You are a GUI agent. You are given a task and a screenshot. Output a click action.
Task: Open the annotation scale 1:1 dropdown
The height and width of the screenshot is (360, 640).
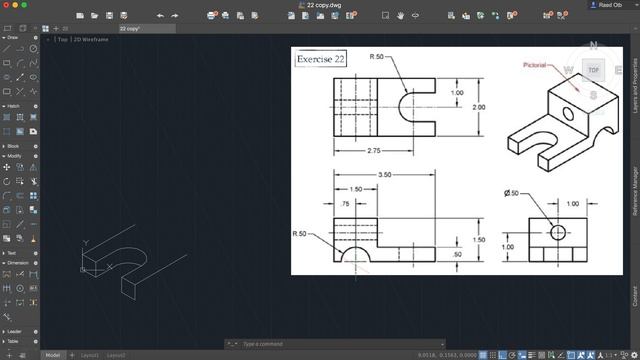(610, 355)
